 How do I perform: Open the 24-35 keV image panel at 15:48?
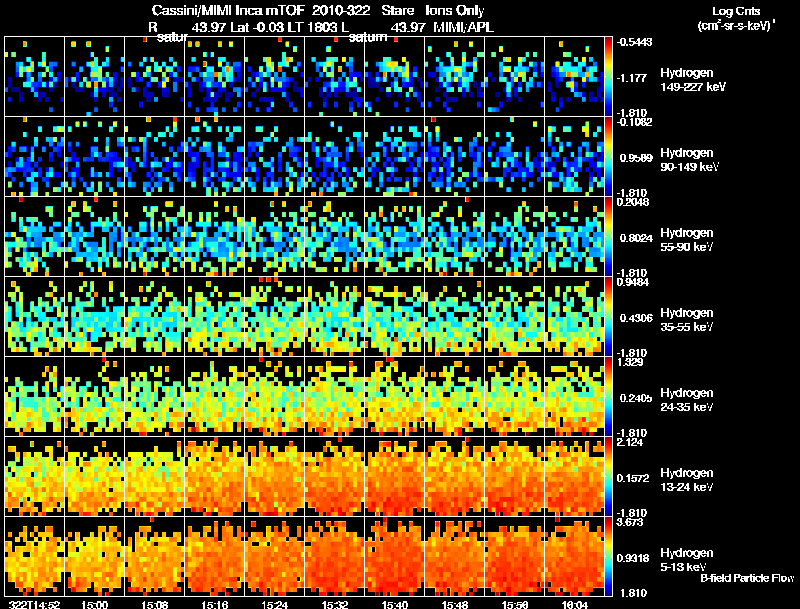[455, 397]
